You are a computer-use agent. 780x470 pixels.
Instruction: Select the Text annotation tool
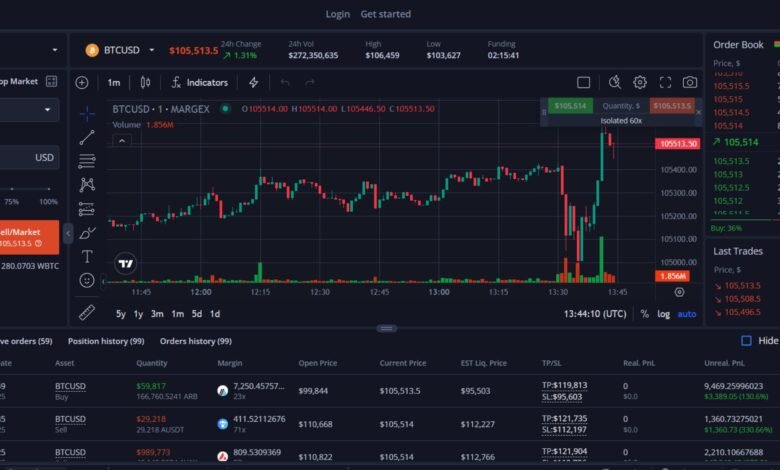87,257
